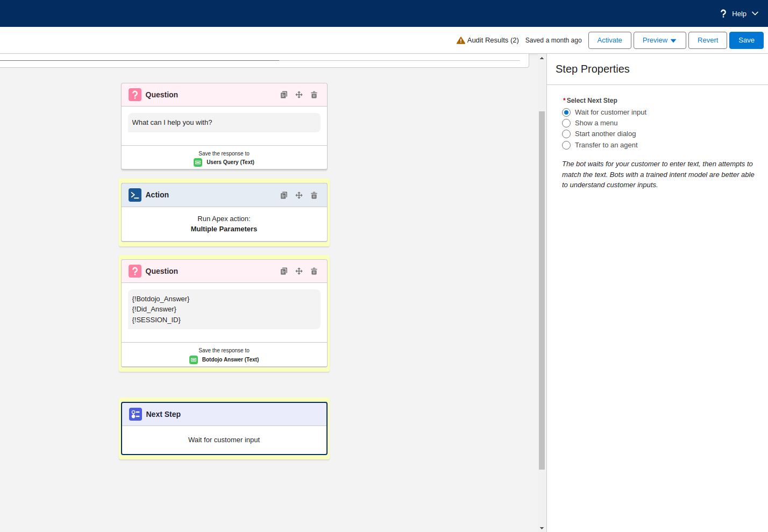Select Show a menu option
Viewport: 768px width, 532px height.
pos(566,123)
